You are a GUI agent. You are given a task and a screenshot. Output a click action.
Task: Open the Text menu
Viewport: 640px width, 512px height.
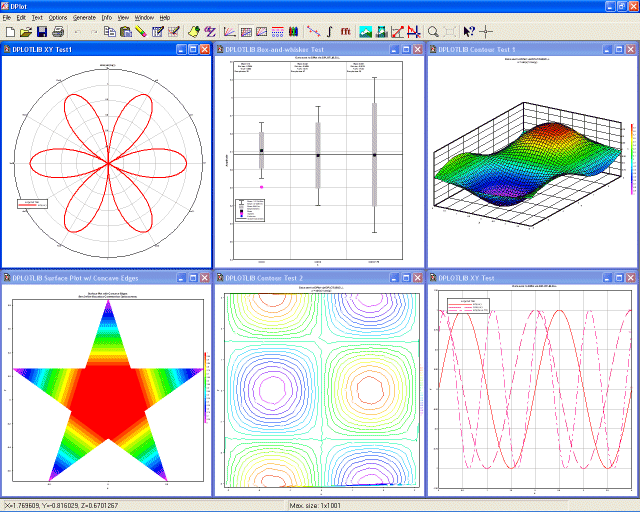coord(37,18)
